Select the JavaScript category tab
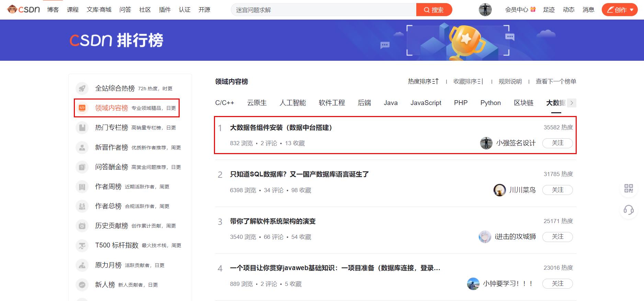The width and height of the screenshot is (644, 301). pyautogui.click(x=426, y=103)
